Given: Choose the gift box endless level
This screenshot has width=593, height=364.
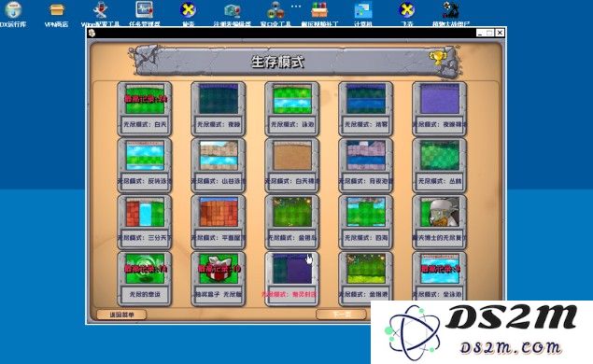Looking at the screenshot, I should [219, 279].
